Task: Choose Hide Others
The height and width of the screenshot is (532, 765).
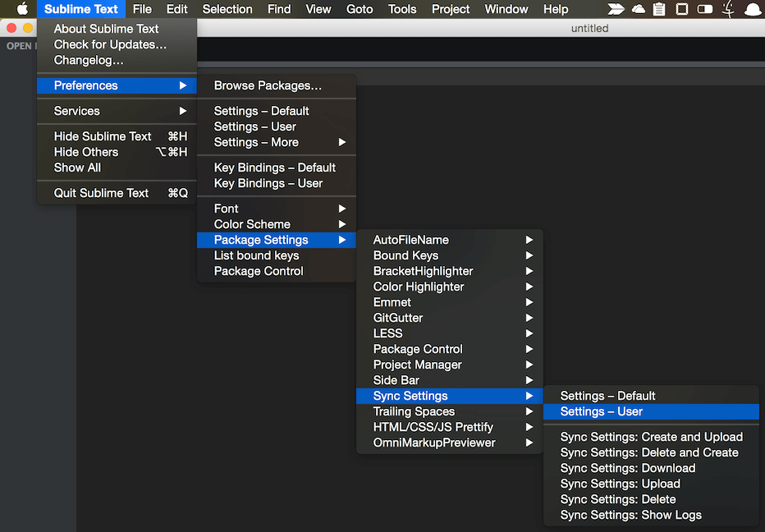Action: tap(117, 152)
